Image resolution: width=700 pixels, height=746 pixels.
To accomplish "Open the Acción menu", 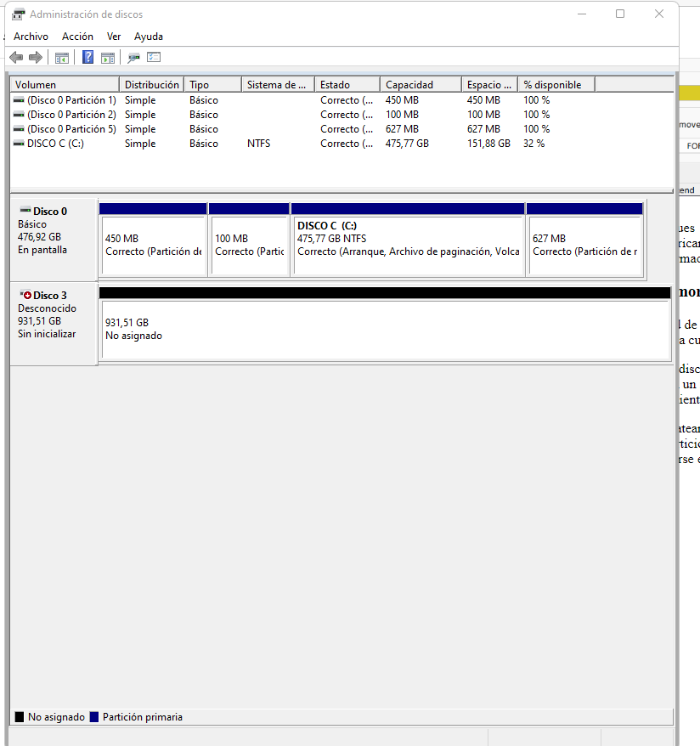I will (x=77, y=37).
